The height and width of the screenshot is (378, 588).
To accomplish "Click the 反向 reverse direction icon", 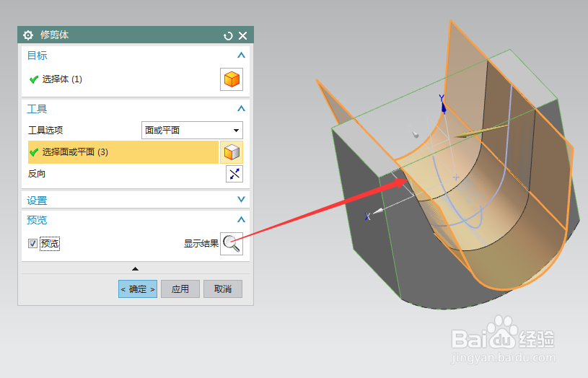I will pos(234,174).
